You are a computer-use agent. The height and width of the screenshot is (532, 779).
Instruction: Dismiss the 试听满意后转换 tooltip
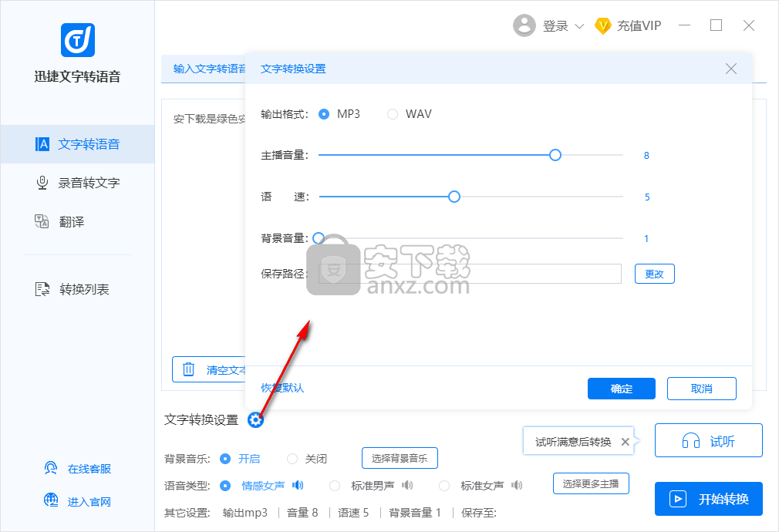[626, 442]
